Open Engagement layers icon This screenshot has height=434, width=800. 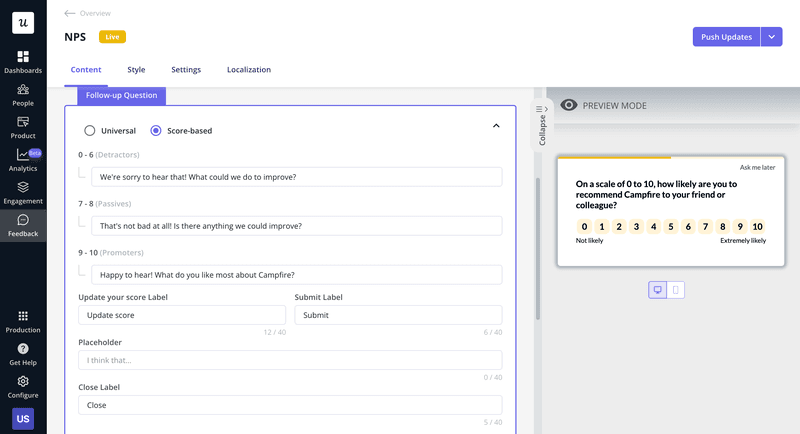click(23, 187)
